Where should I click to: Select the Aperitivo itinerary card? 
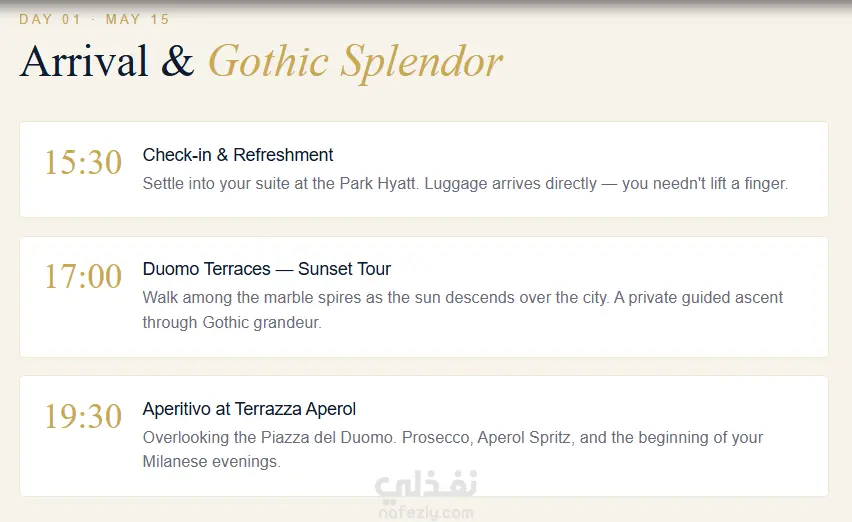click(424, 436)
